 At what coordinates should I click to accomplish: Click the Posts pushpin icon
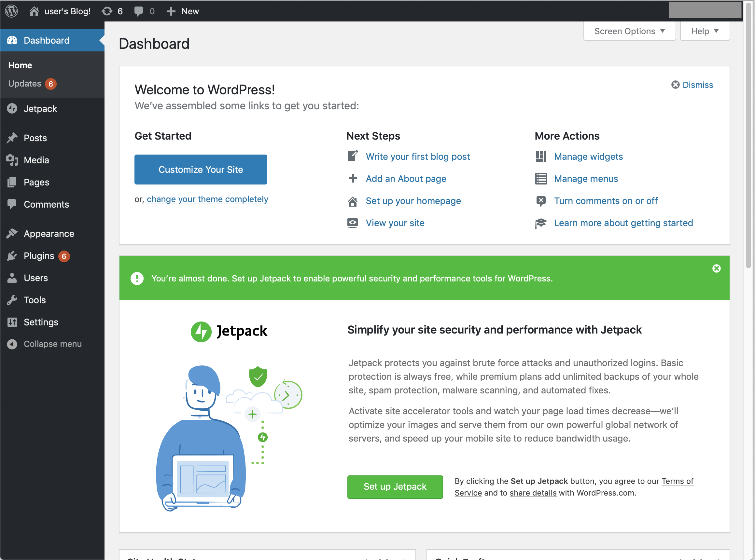point(12,138)
